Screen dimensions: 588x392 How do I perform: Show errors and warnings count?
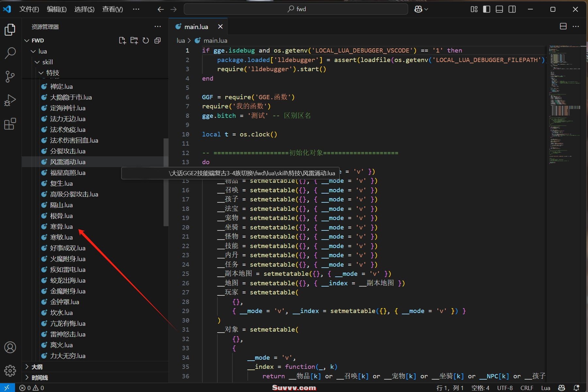(x=32, y=388)
